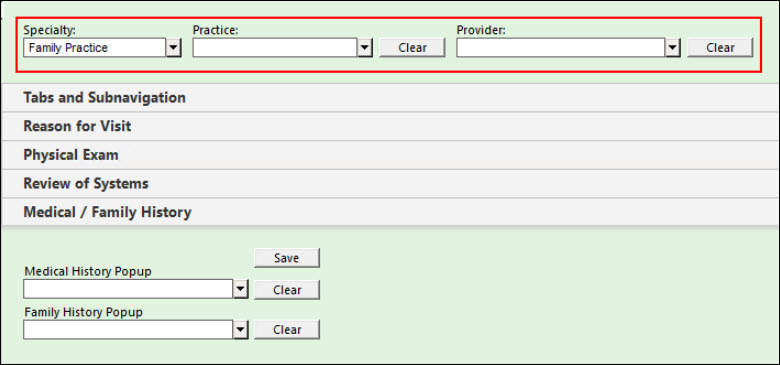Click the Family History Popup text field

[x=128, y=330]
